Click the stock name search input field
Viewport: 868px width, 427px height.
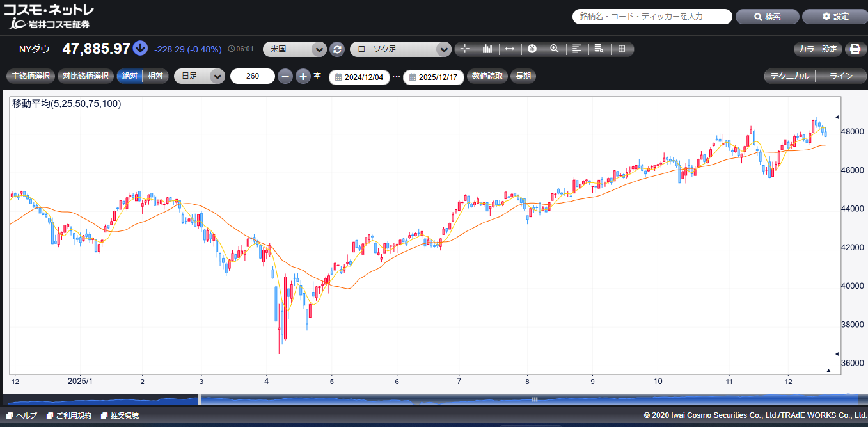pyautogui.click(x=652, y=17)
